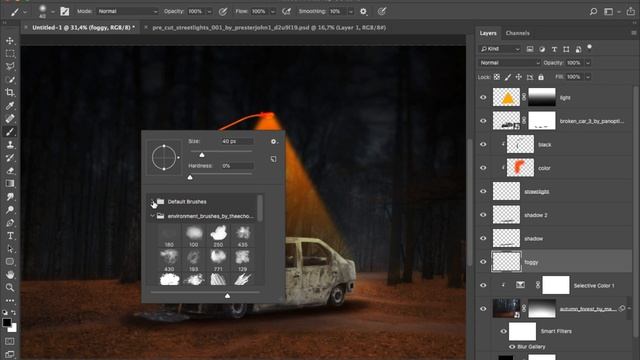Hide Selective Color 1 layer
The width and height of the screenshot is (640, 360).
(x=483, y=285)
